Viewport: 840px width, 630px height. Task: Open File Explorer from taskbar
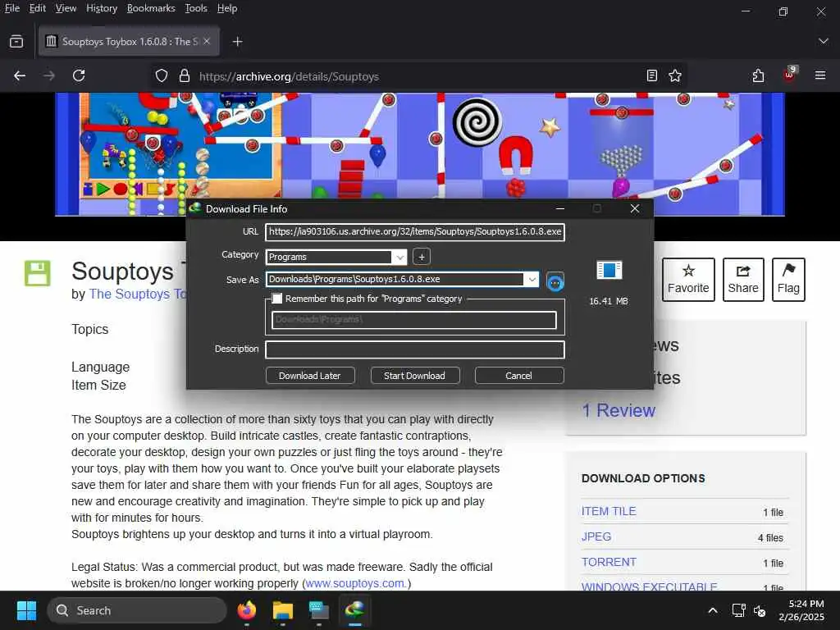[x=282, y=610]
